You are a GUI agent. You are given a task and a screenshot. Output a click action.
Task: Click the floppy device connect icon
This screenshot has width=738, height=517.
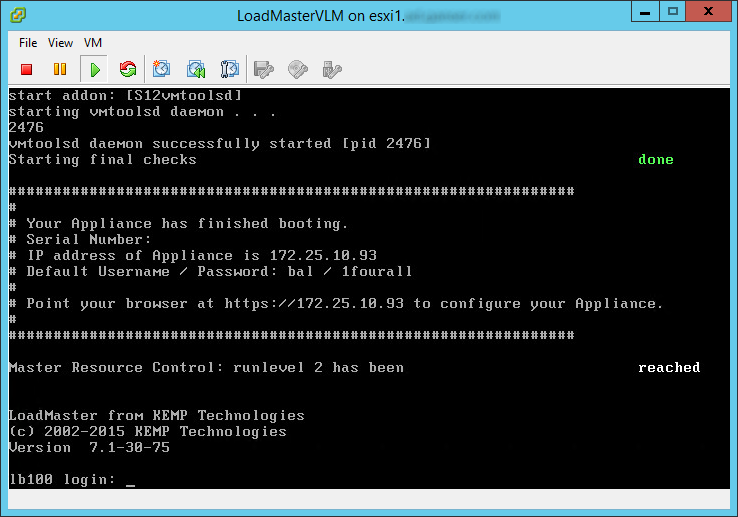click(264, 70)
